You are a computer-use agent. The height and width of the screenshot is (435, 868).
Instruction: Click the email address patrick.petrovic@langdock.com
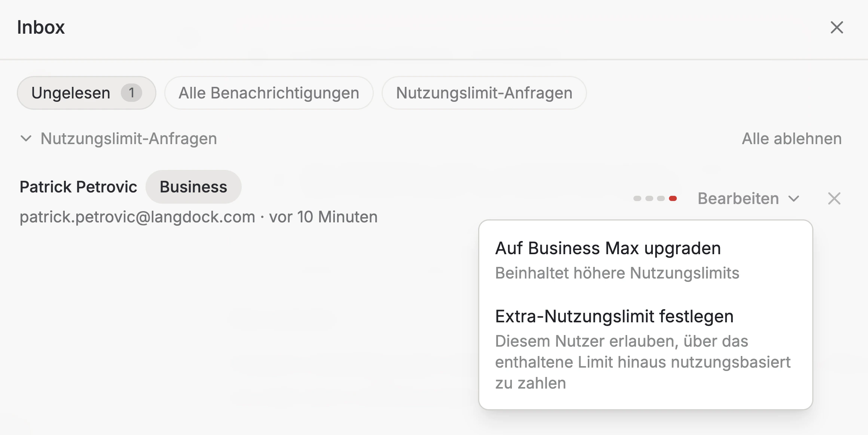pyautogui.click(x=137, y=217)
